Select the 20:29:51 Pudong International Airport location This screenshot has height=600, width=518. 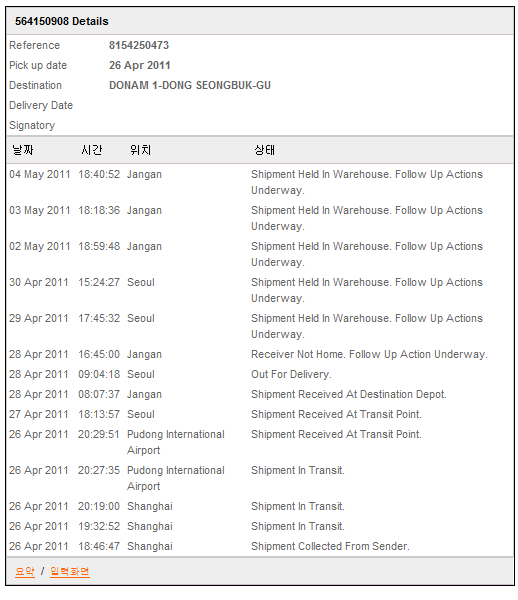(176, 442)
